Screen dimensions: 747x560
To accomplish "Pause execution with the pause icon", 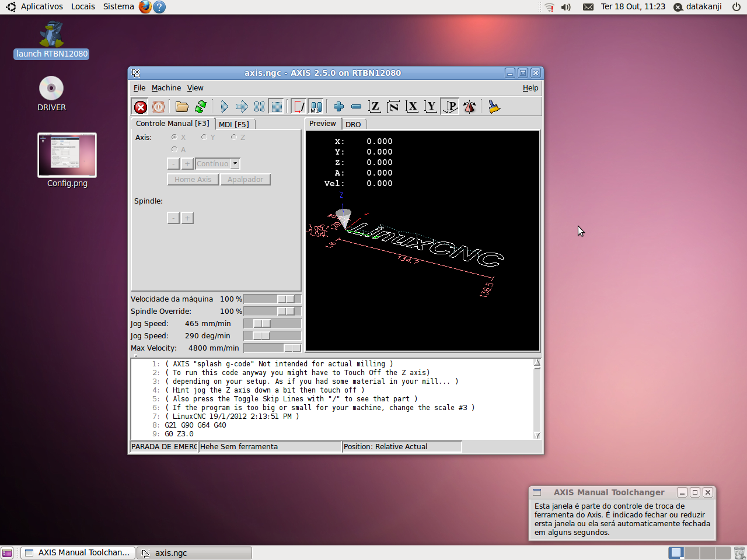I will (259, 107).
